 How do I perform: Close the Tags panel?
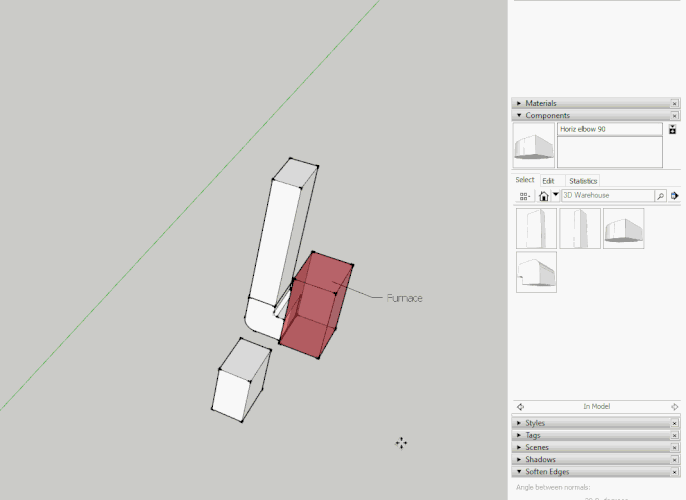click(674, 436)
